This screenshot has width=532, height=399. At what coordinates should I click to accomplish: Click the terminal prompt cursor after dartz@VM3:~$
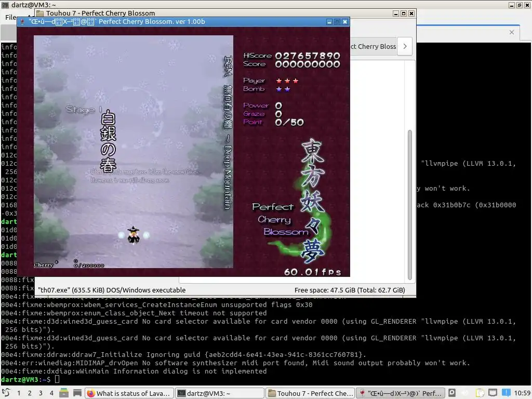(57, 379)
